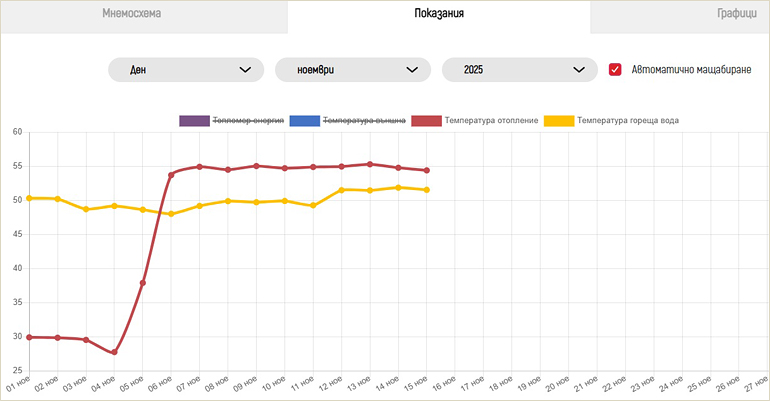Click the red data point at 05 ное
The width and height of the screenshot is (770, 401).
[x=143, y=283]
